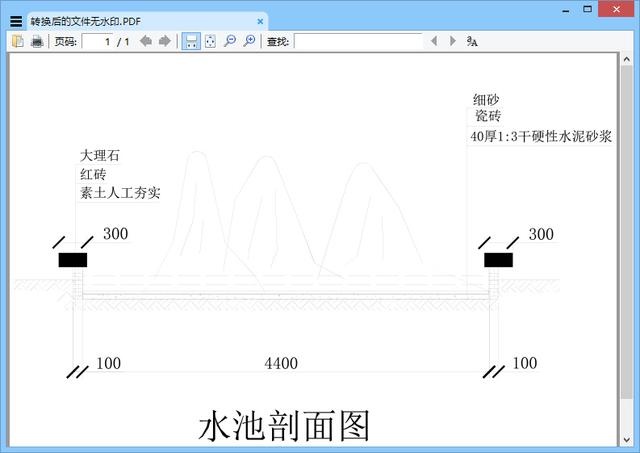Click the scroll down arrow
The image size is (640, 453).
coord(627,440)
